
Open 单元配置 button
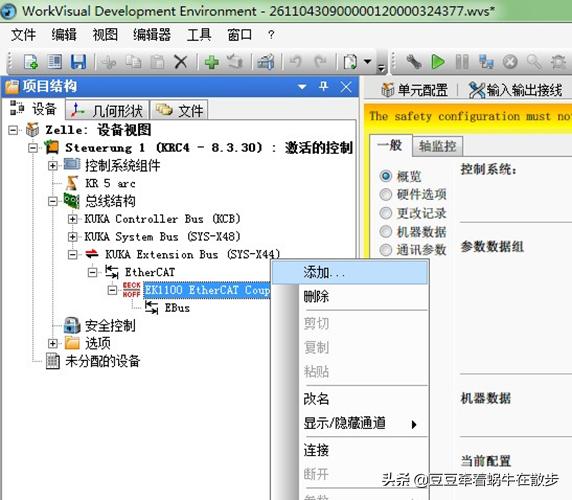(x=414, y=90)
